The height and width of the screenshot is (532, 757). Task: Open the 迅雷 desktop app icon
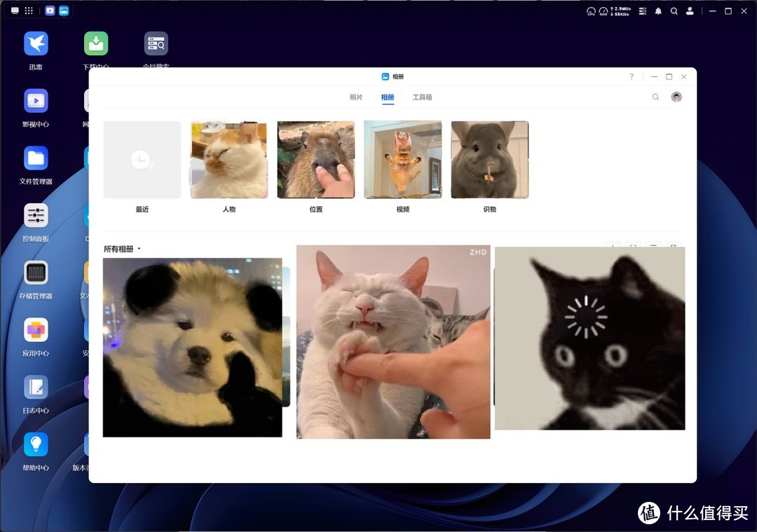click(x=36, y=43)
